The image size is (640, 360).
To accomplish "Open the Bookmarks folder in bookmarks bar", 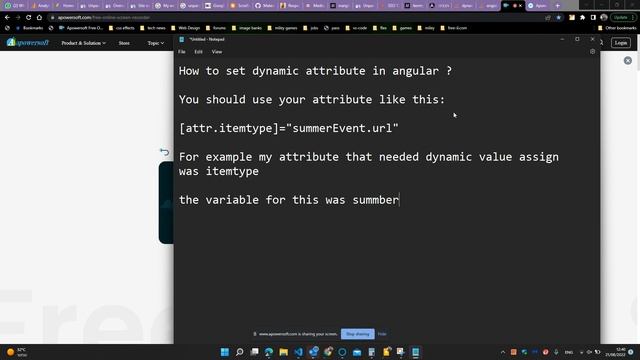I will point(29,28).
